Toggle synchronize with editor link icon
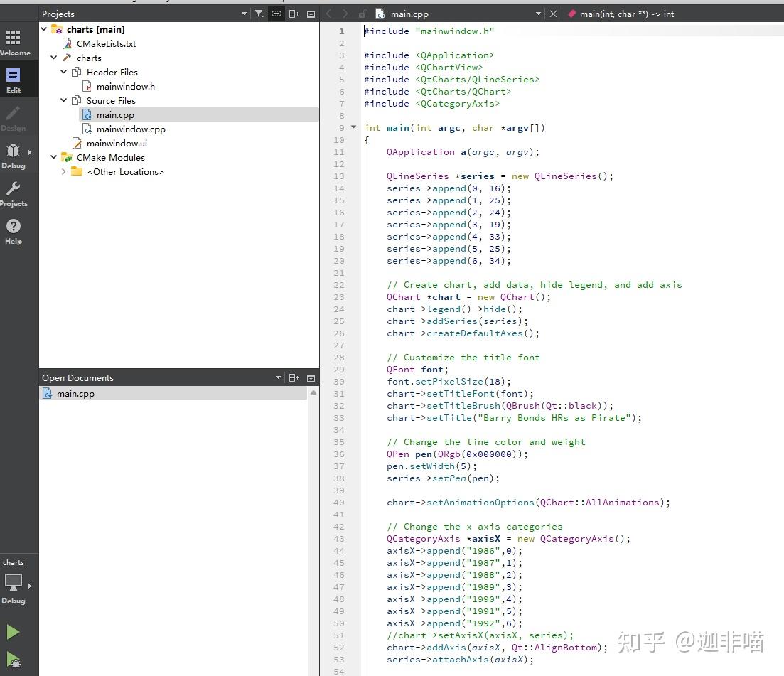 tap(276, 14)
